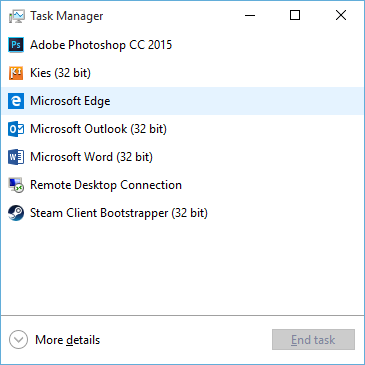
Task: Close the Task Manager window
Action: 341,15
